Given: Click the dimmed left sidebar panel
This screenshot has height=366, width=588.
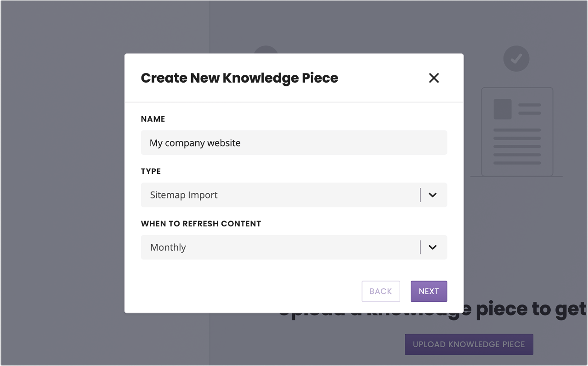Looking at the screenshot, I should (62, 184).
